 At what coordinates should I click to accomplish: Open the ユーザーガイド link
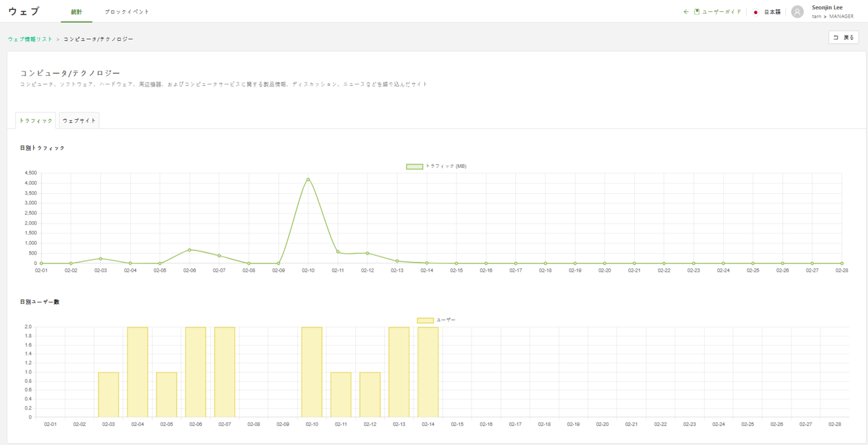(721, 12)
